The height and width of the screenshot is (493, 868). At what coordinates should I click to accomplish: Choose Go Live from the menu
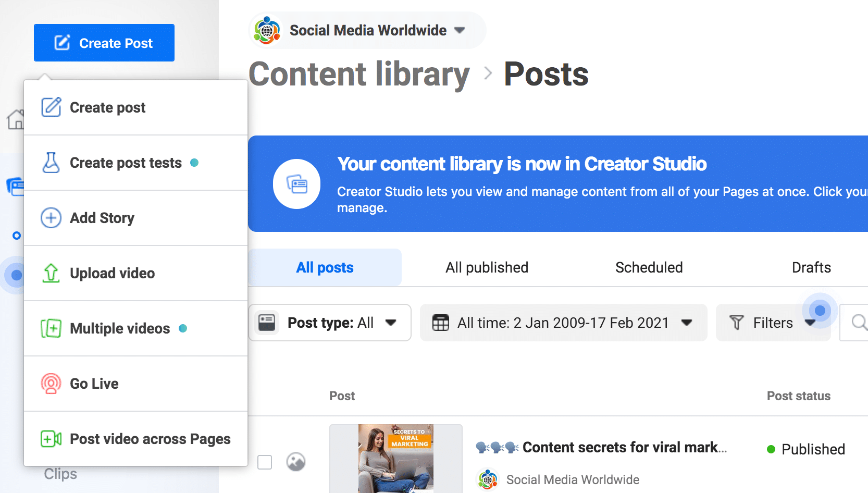[x=135, y=384]
